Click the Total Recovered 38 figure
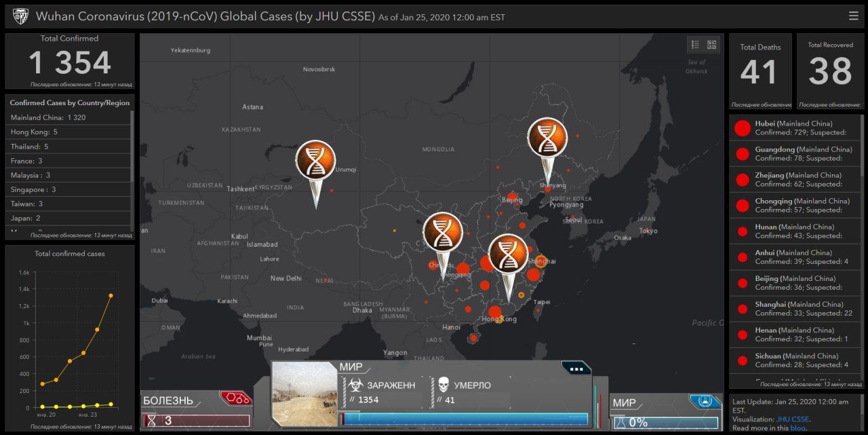 click(830, 71)
